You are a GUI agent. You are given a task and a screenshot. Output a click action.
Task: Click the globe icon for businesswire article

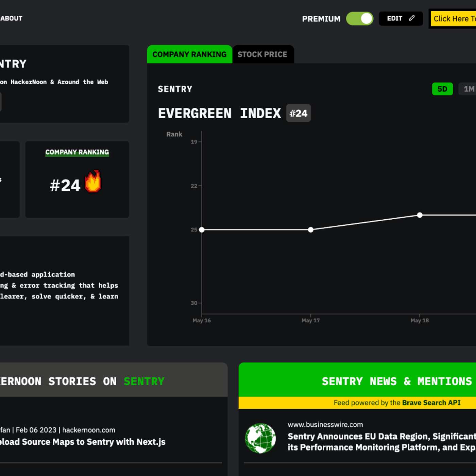(260, 438)
